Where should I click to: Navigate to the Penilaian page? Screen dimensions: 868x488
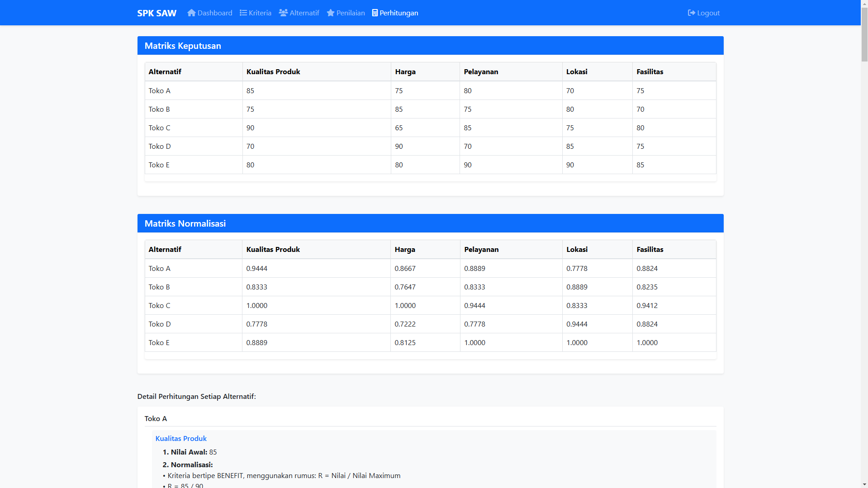(346, 13)
